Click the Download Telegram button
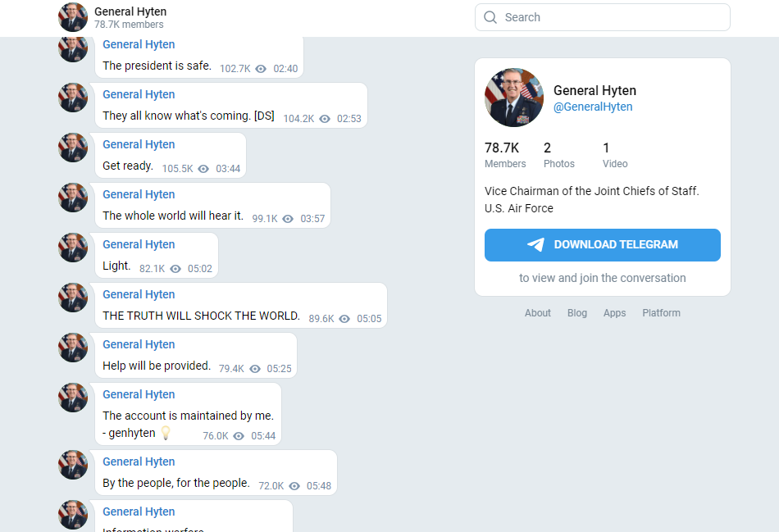This screenshot has height=532, width=779. [x=602, y=245]
